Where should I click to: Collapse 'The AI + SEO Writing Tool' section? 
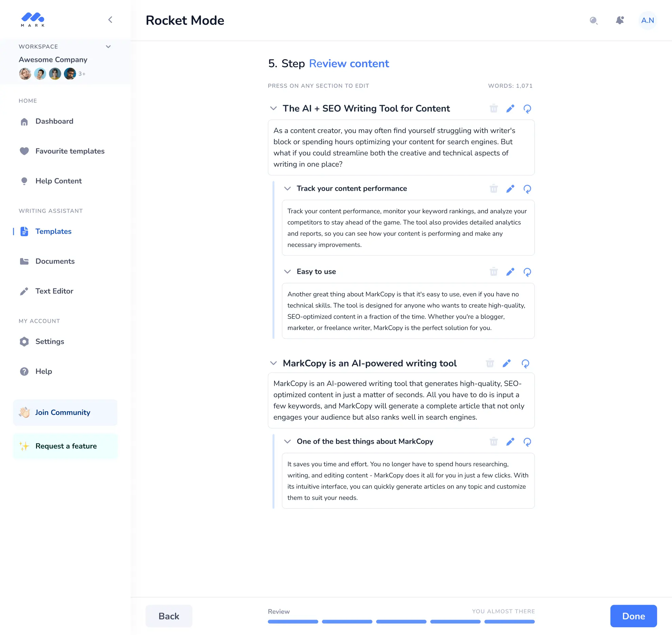(273, 108)
